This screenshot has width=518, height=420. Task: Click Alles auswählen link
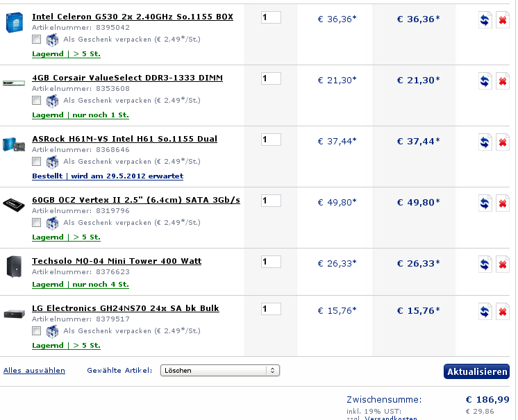click(x=34, y=371)
